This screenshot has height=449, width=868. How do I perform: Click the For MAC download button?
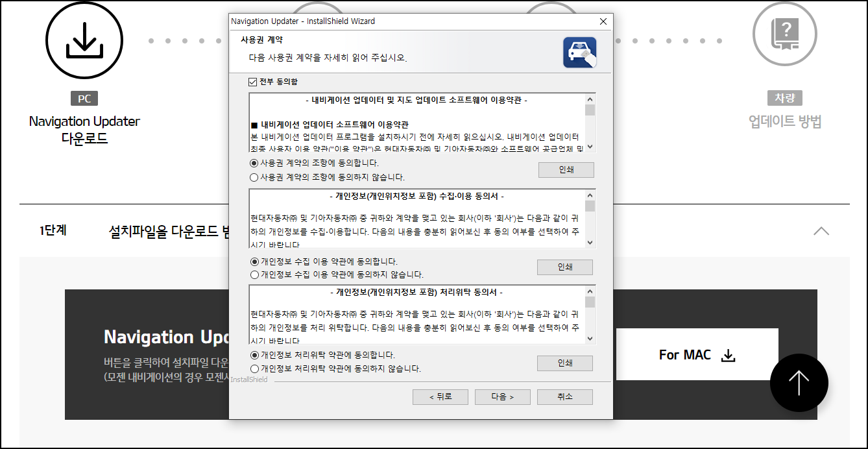pos(697,354)
